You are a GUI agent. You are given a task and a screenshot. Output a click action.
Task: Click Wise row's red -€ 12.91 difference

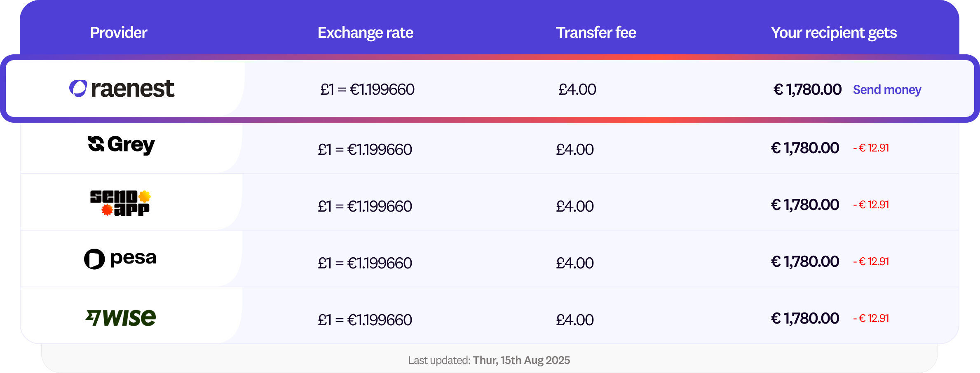click(x=871, y=318)
